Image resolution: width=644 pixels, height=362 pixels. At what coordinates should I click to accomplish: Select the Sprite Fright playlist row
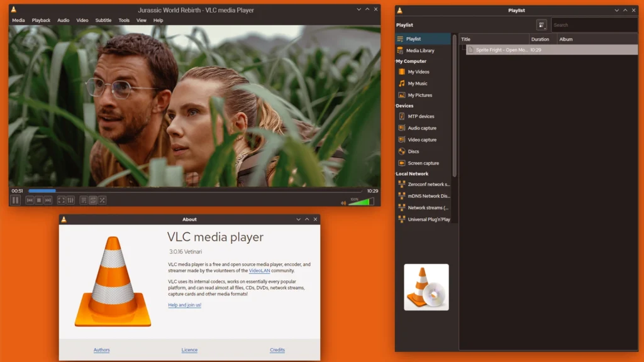pyautogui.click(x=552, y=50)
